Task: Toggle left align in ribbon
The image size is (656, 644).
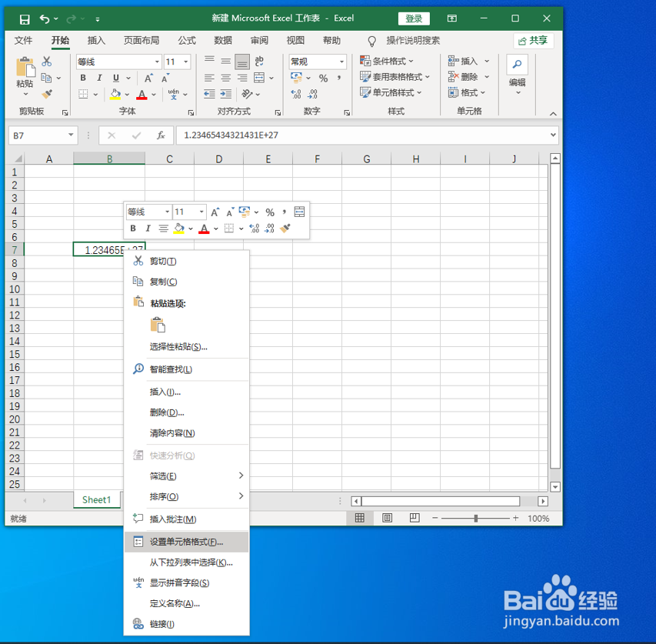Action: pos(209,78)
